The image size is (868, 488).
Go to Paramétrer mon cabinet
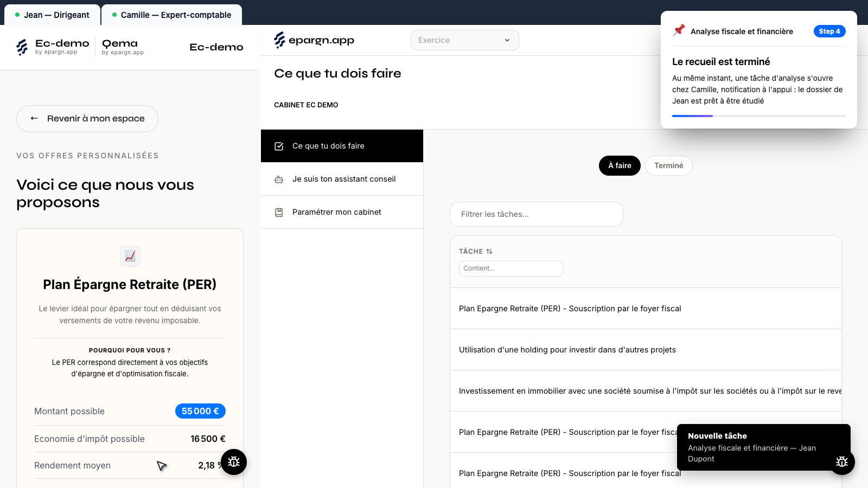(x=342, y=212)
